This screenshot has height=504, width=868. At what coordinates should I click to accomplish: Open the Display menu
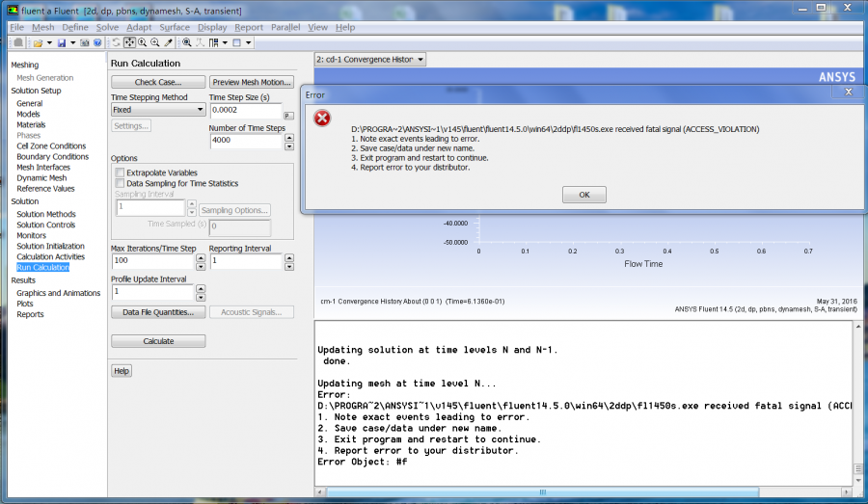[212, 27]
